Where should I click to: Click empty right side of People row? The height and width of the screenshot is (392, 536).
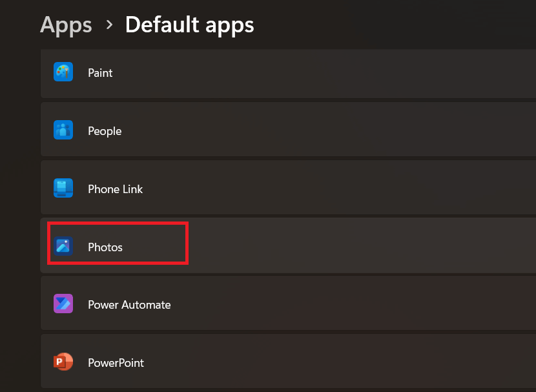click(387, 131)
